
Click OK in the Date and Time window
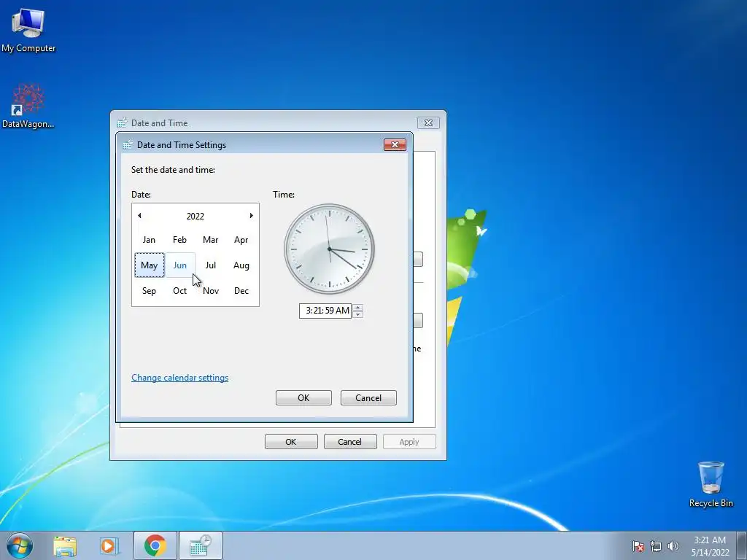tap(290, 441)
